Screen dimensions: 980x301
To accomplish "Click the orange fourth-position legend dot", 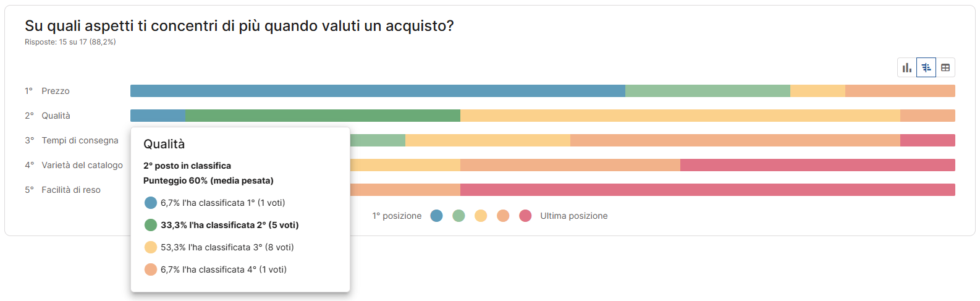I will 503,216.
